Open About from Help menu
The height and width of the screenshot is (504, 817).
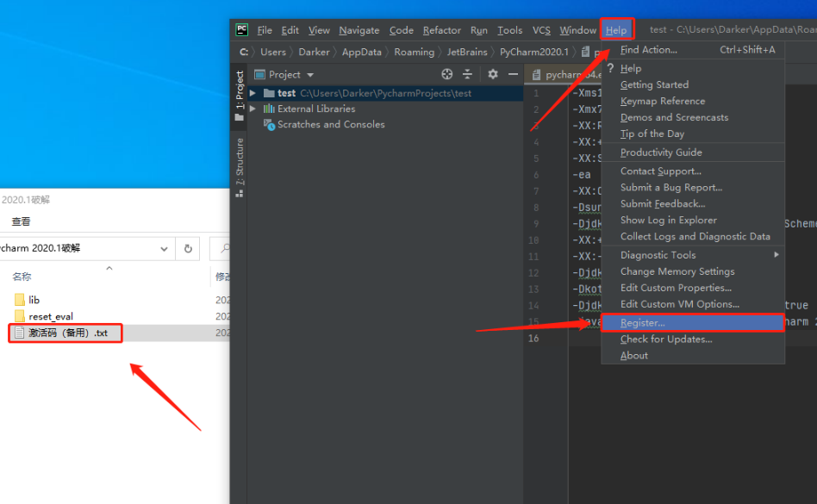coord(693,356)
